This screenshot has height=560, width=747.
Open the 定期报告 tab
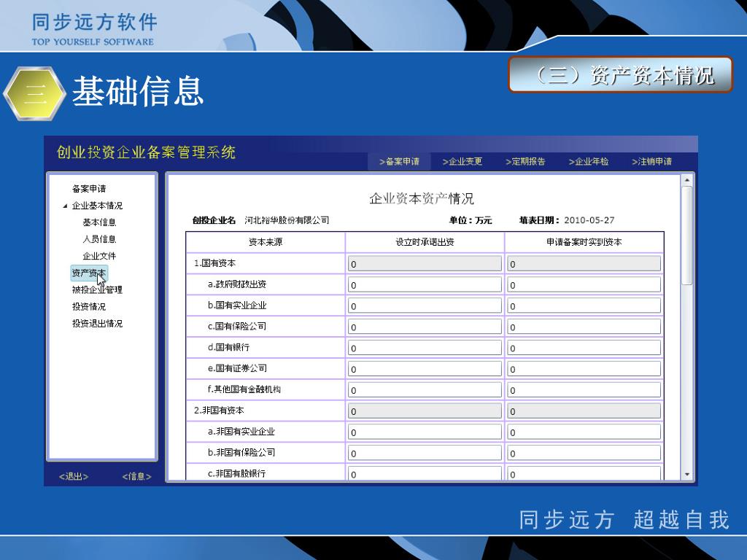(x=525, y=162)
